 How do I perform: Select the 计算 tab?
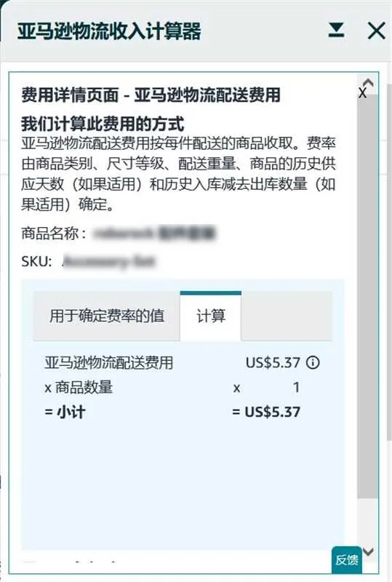[x=210, y=316]
